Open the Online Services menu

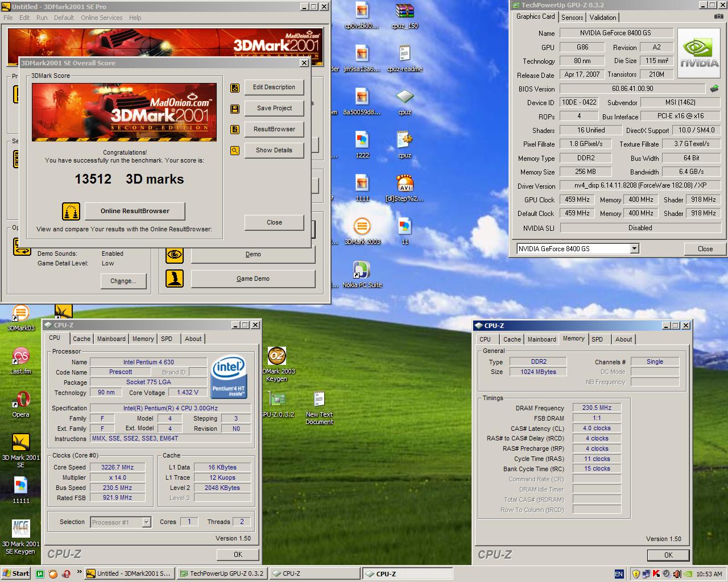pos(101,18)
